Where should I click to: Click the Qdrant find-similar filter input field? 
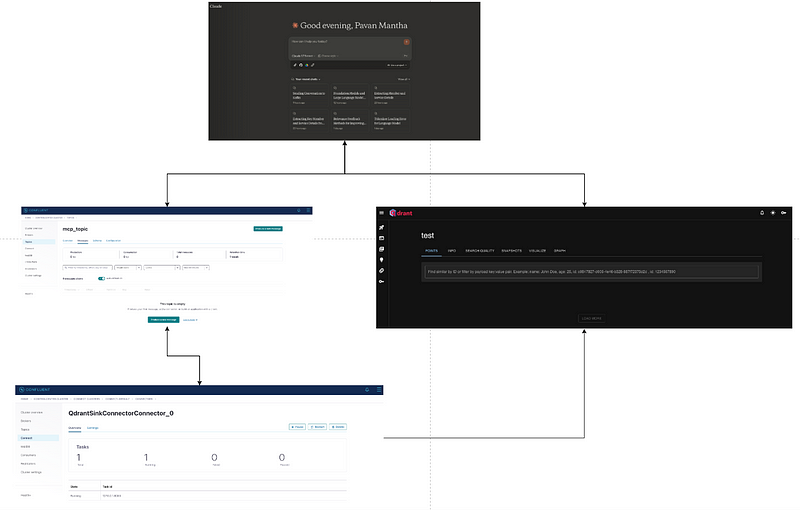590,271
